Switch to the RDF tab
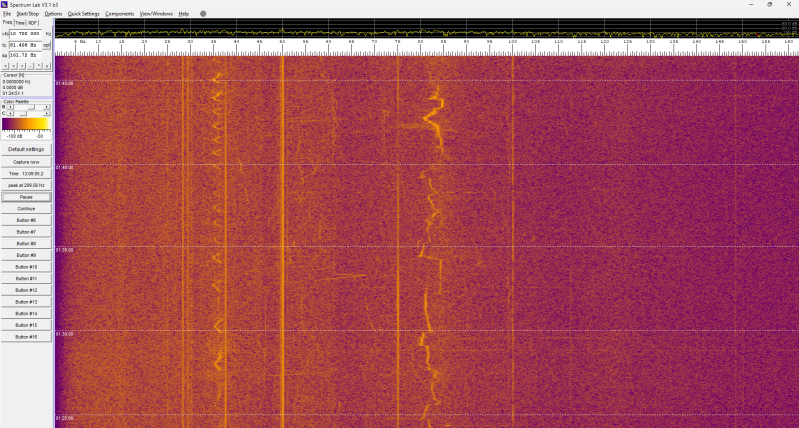This screenshot has height=428, width=799. click(33, 23)
